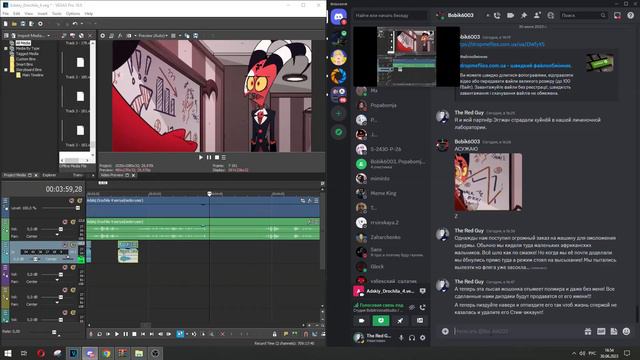Toggle Discord headphones deafen
640x360 pixels.
412,338
